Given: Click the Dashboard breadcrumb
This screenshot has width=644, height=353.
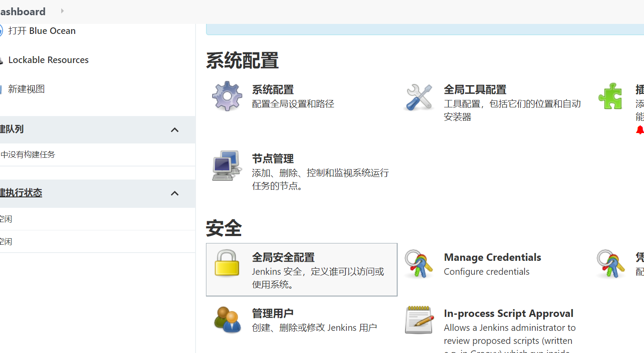Looking at the screenshot, I should tap(23, 12).
